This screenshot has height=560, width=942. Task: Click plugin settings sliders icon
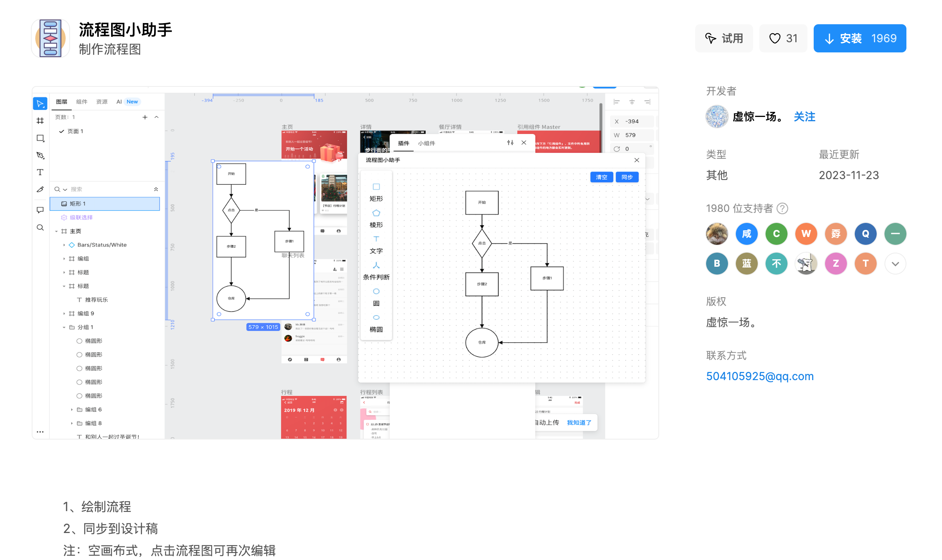pyautogui.click(x=510, y=143)
